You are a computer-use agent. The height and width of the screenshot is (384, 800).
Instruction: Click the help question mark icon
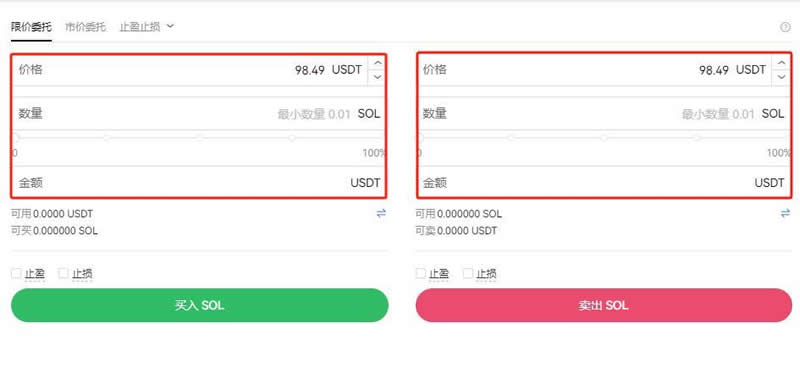[x=785, y=28]
